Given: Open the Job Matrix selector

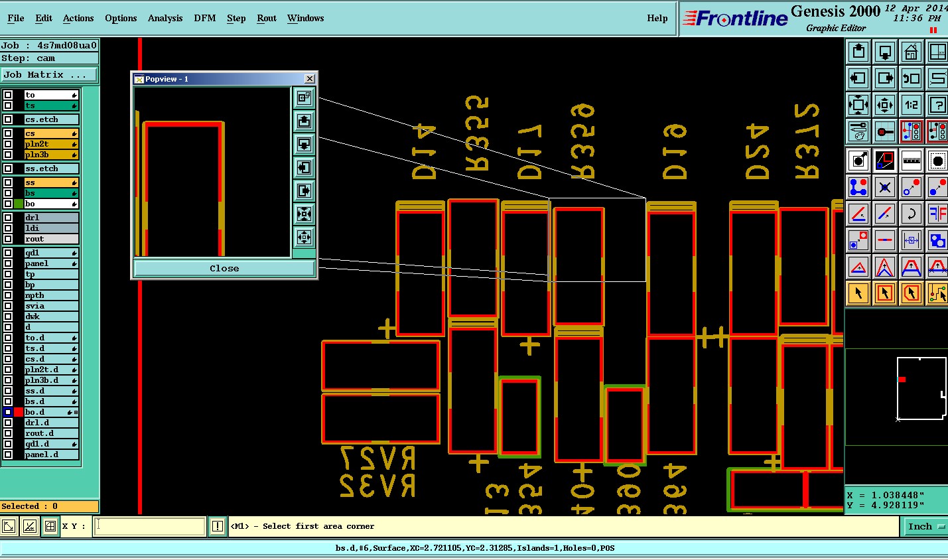Looking at the screenshot, I should click(x=49, y=75).
